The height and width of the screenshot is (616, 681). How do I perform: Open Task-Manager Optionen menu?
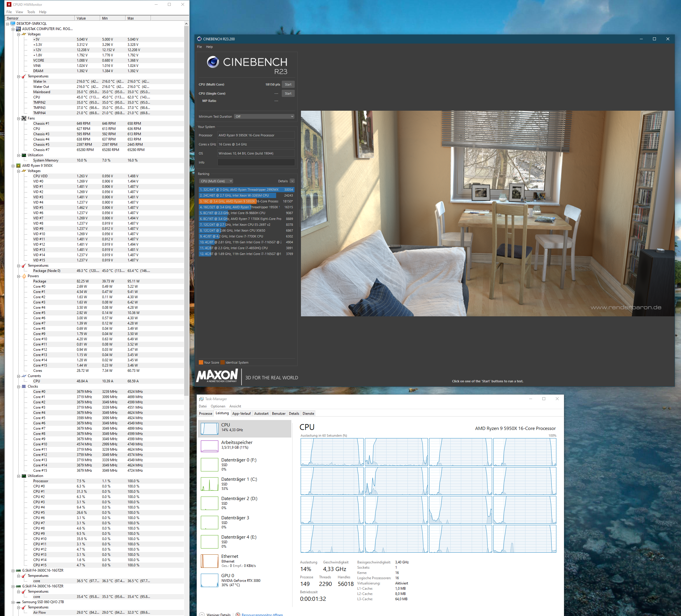pyautogui.click(x=218, y=406)
